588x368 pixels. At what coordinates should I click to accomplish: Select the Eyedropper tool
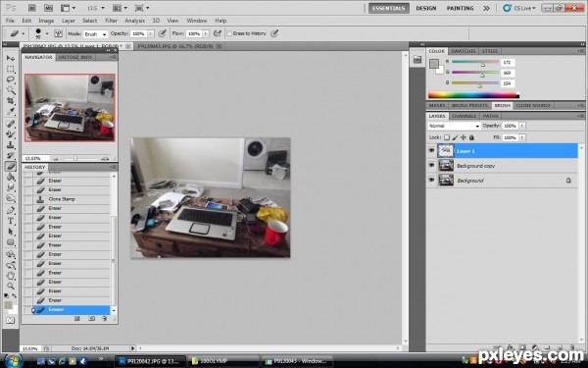coord(11,112)
